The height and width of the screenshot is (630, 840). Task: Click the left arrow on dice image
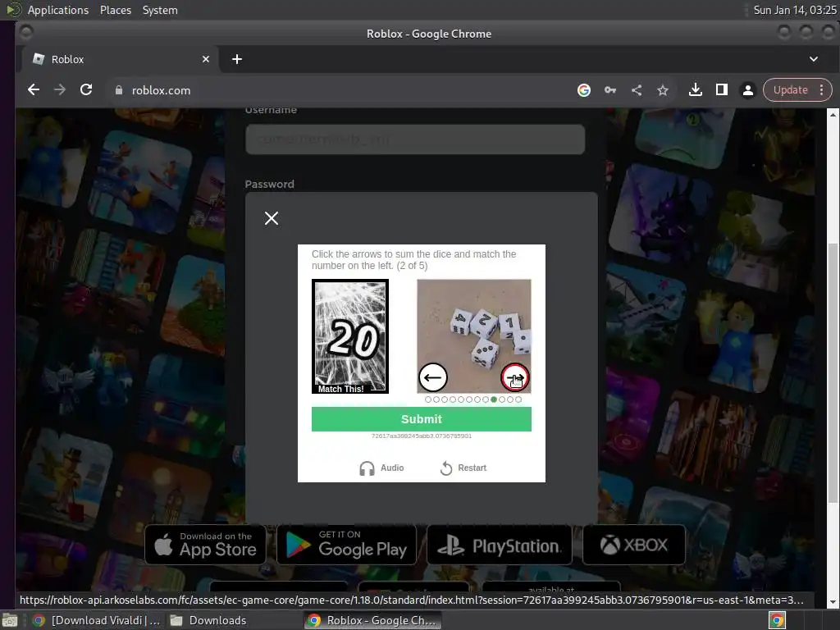click(432, 377)
